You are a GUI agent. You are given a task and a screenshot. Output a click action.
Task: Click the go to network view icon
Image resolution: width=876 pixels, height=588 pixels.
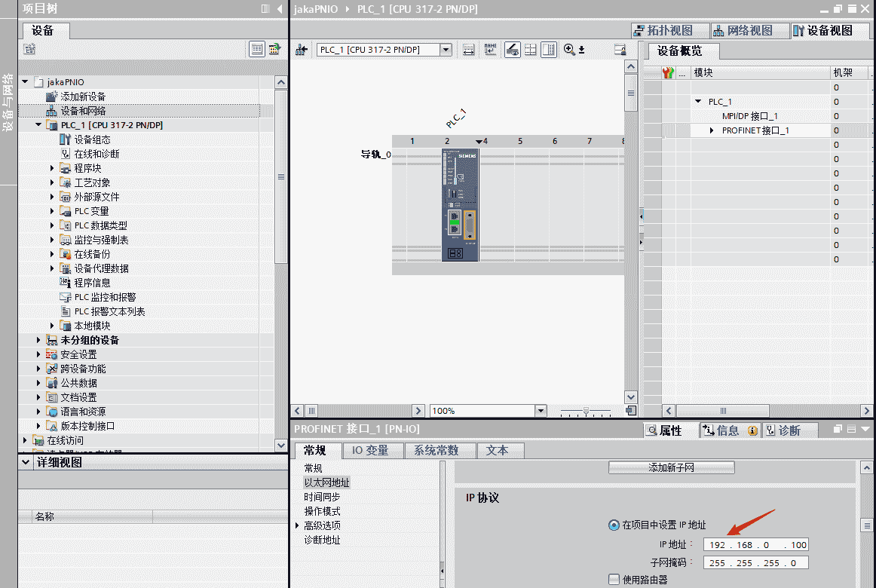(302, 50)
